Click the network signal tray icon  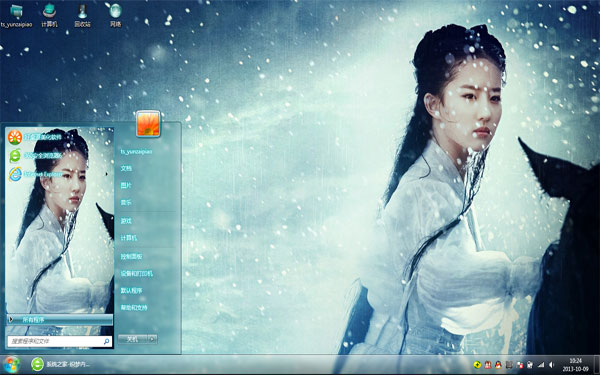point(541,365)
